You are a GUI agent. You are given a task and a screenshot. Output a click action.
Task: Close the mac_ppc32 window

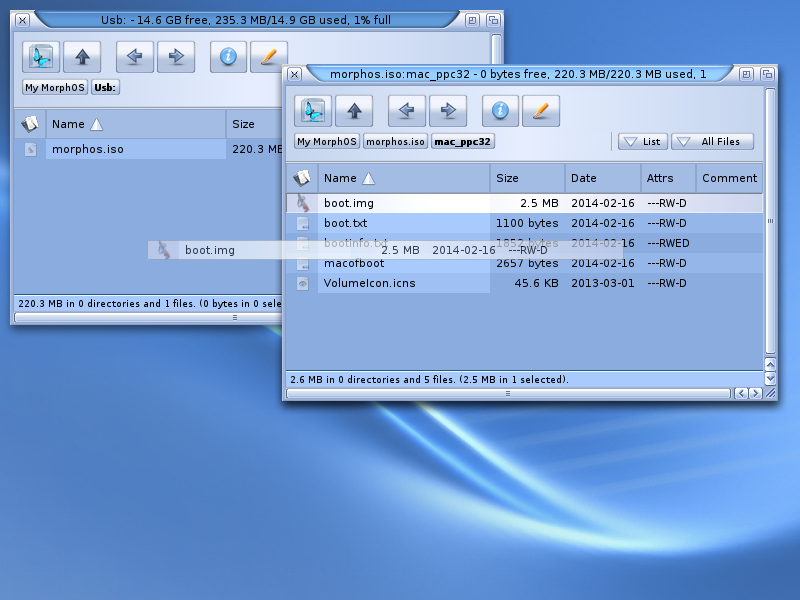pos(294,74)
